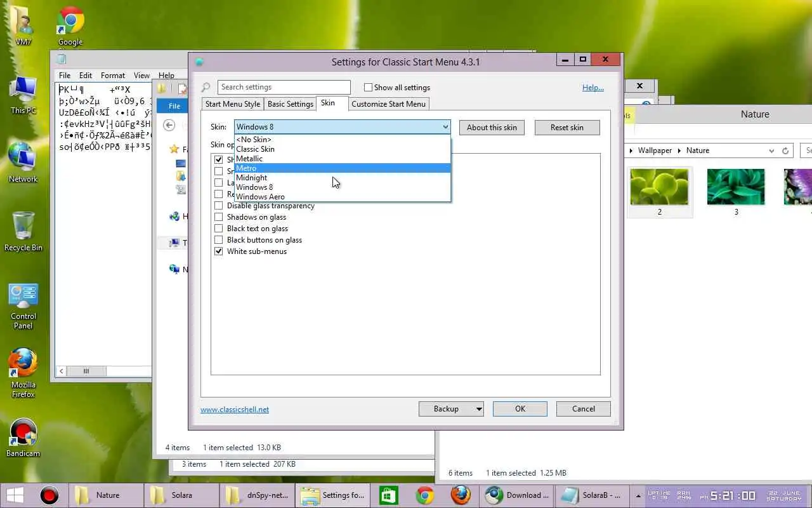Confirm settings with the OK button

(520, 409)
